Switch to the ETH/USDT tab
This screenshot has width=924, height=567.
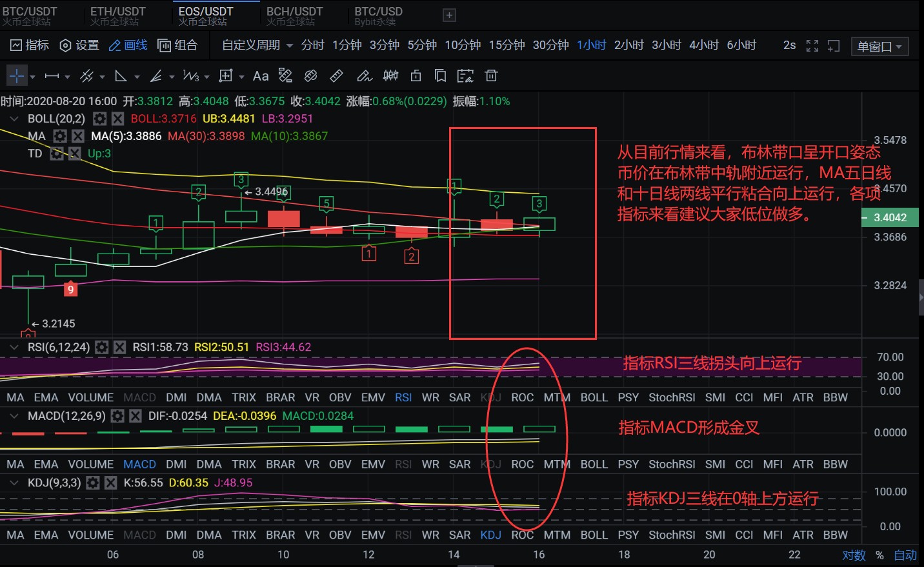[118, 15]
